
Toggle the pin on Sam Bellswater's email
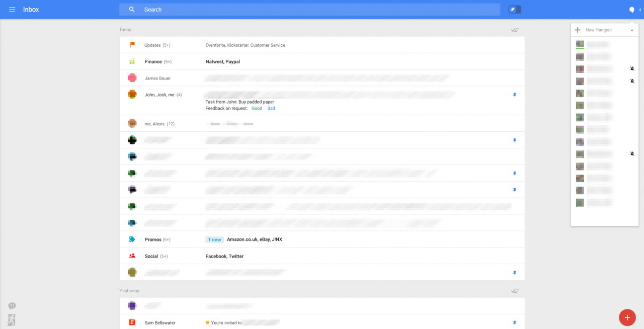click(514, 322)
